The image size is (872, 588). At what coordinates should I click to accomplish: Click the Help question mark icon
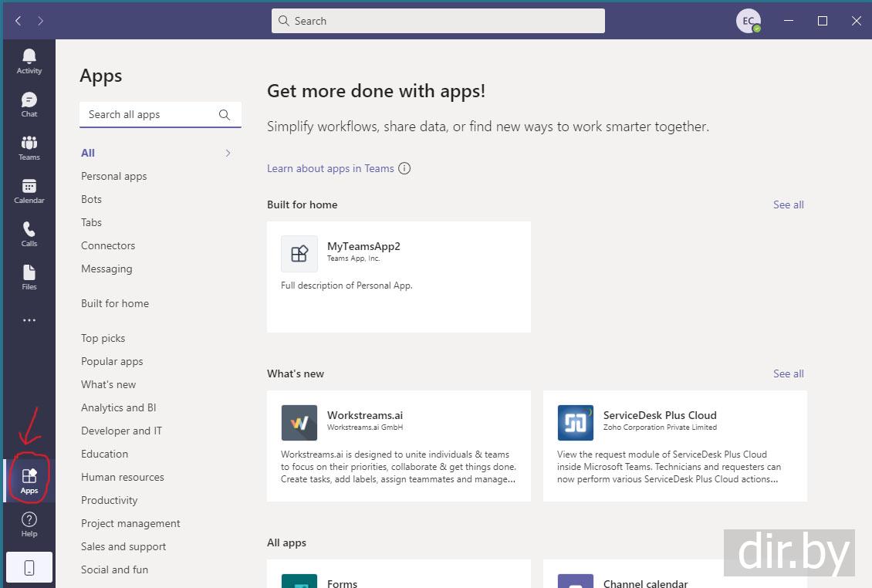coord(29,523)
